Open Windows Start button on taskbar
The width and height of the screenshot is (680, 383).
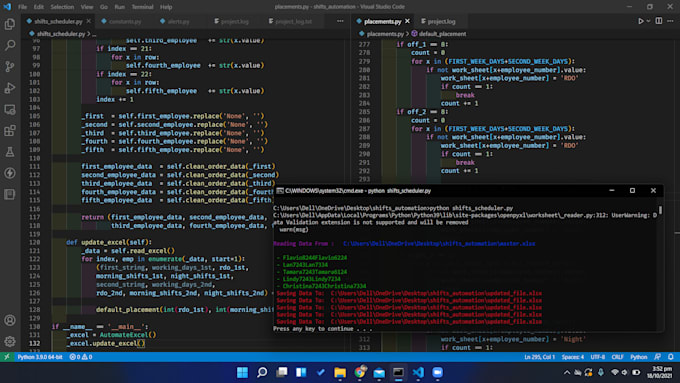pyautogui.click(x=242, y=372)
